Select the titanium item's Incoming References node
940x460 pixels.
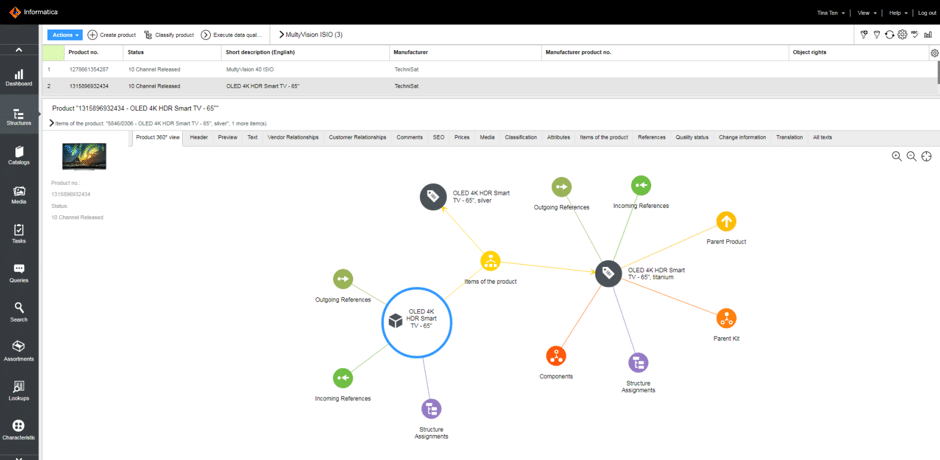tap(641, 185)
